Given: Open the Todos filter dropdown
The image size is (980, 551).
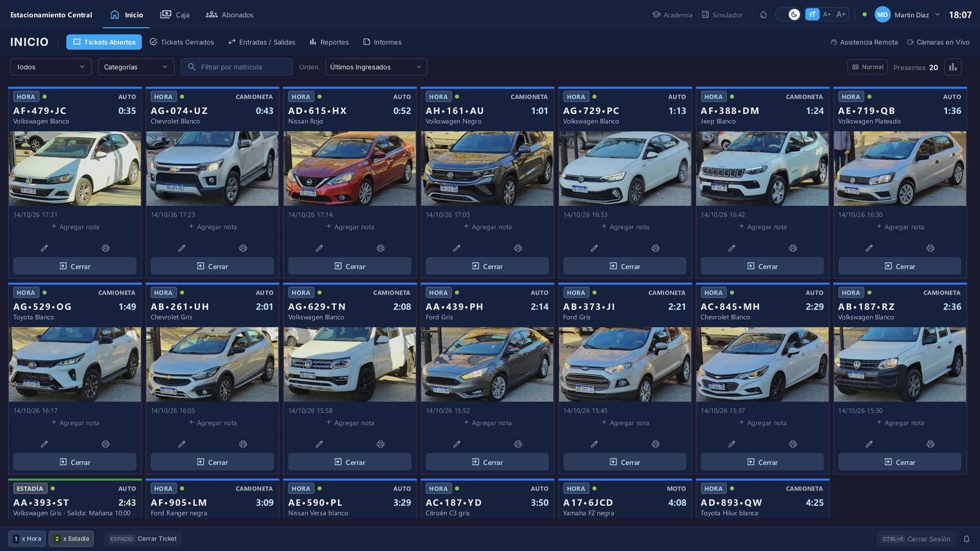Looking at the screenshot, I should pos(51,67).
